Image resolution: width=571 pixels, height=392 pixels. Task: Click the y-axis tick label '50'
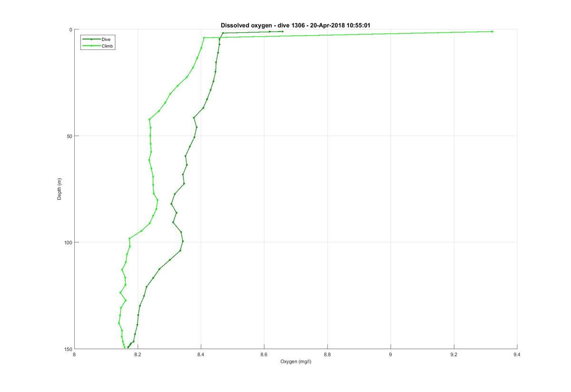(x=69, y=136)
